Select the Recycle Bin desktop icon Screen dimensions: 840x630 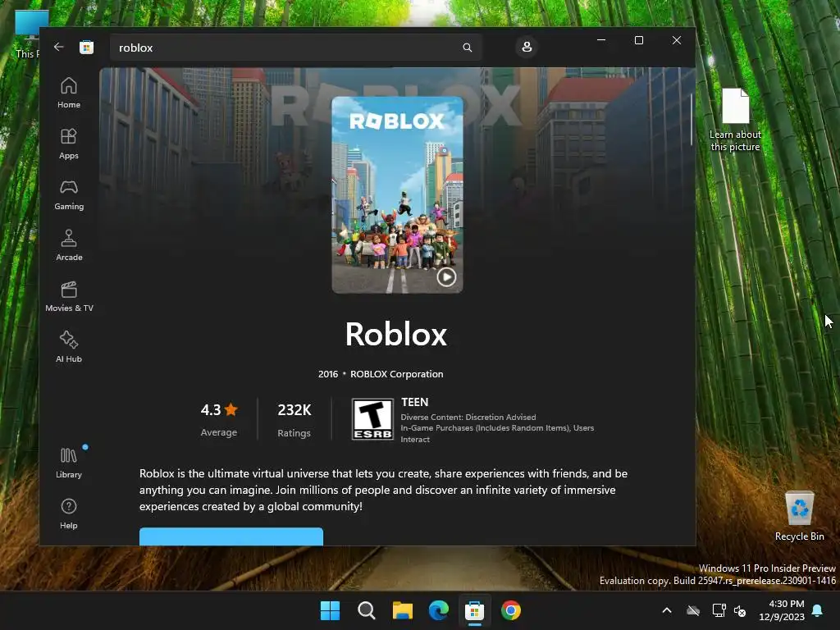click(x=799, y=516)
